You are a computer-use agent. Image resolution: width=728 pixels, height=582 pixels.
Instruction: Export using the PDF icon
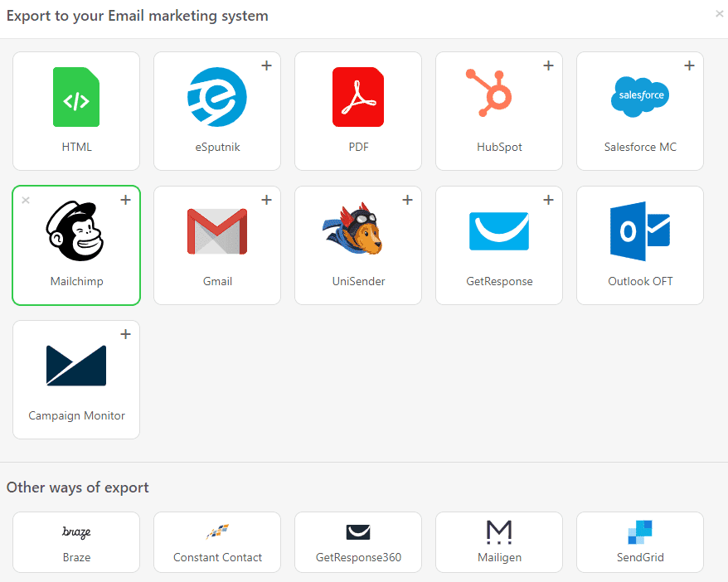click(x=357, y=96)
